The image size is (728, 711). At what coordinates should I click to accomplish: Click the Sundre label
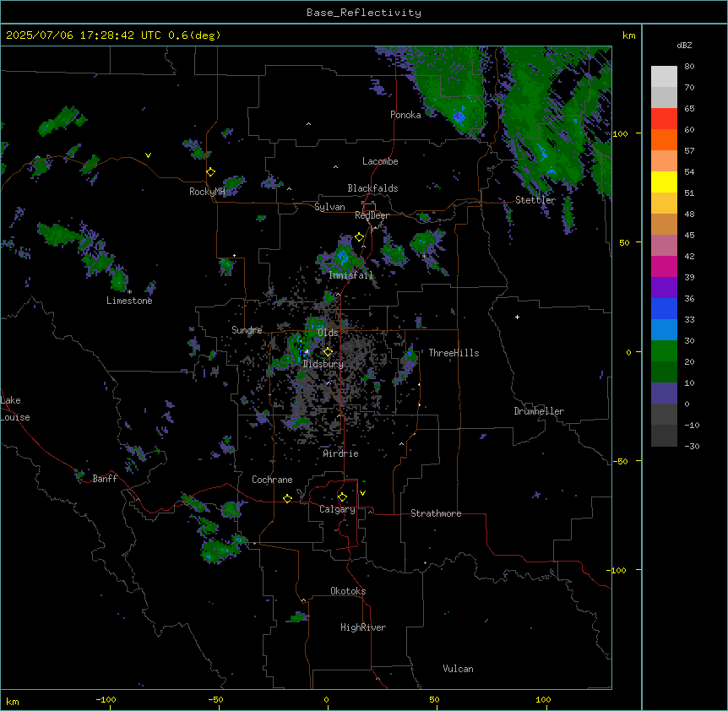coord(247,330)
